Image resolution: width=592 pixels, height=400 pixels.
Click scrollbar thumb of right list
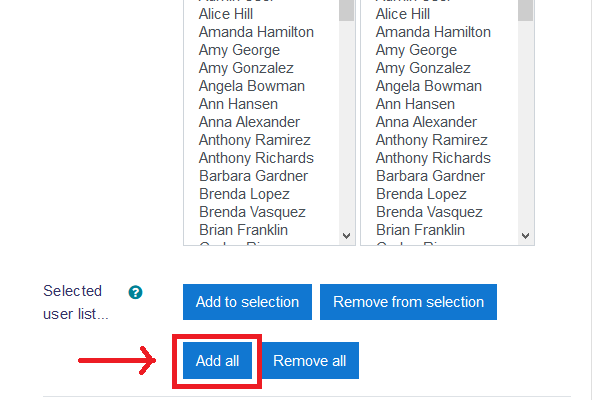[525, 10]
